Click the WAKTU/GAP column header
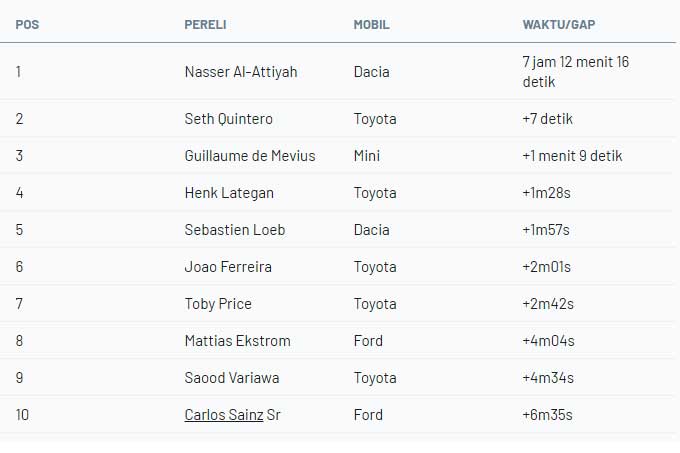Screen dimensions: 680x453 [557, 24]
